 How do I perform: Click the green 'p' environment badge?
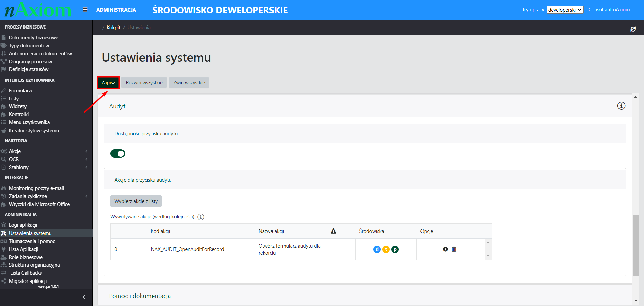[395, 249]
